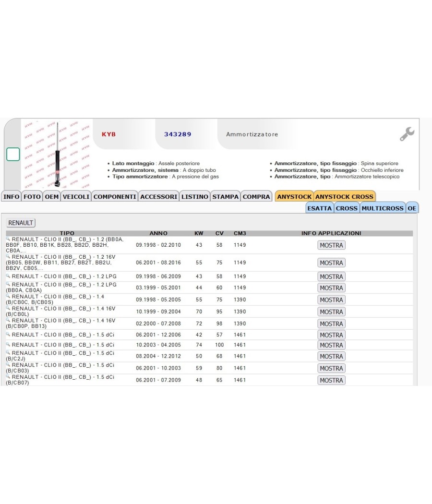Click the KW column header
This screenshot has width=432, height=504.
199,233
